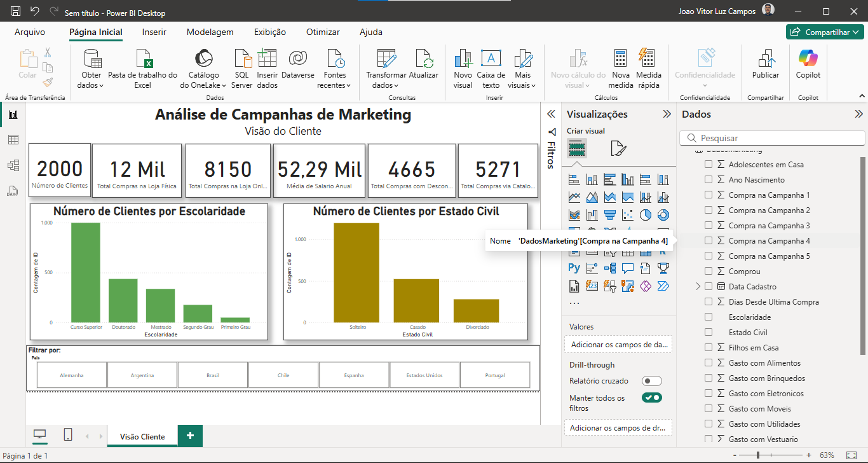This screenshot has width=868, height=463.
Task: Switch to the Otimizar ribbon tab
Action: point(324,32)
